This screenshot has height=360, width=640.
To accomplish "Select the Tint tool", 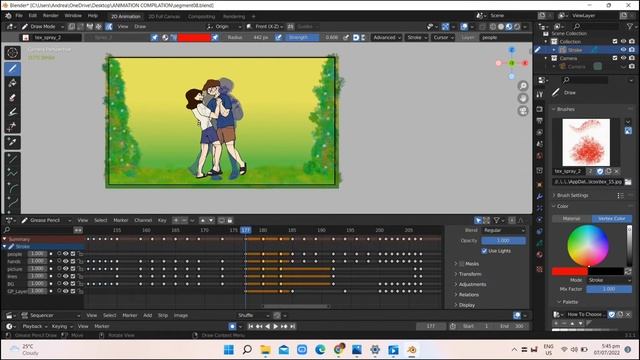I will pos(12,112).
